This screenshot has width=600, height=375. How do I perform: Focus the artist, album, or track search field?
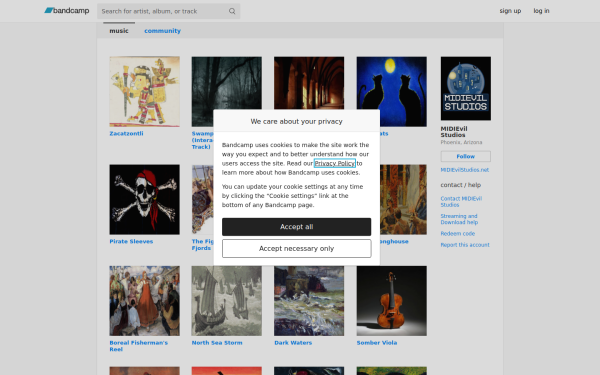pyautogui.click(x=168, y=11)
